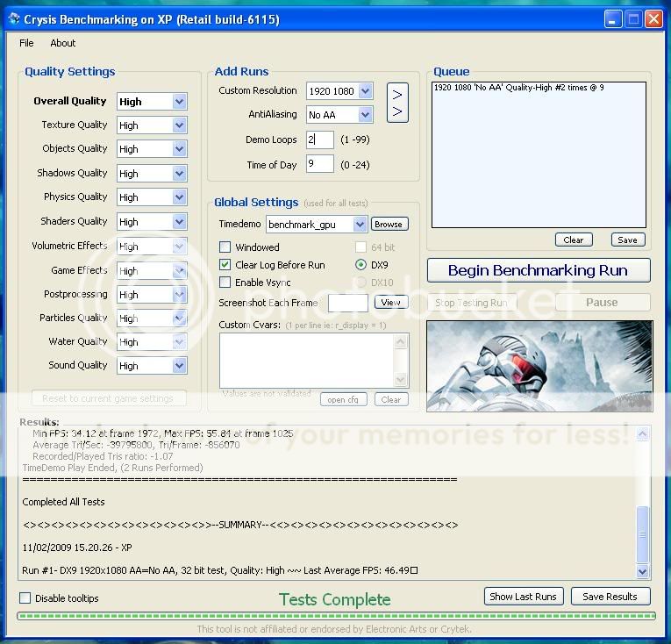
Task: Open the Timedemo benchmark_gpu dropdown
Action: tap(359, 225)
